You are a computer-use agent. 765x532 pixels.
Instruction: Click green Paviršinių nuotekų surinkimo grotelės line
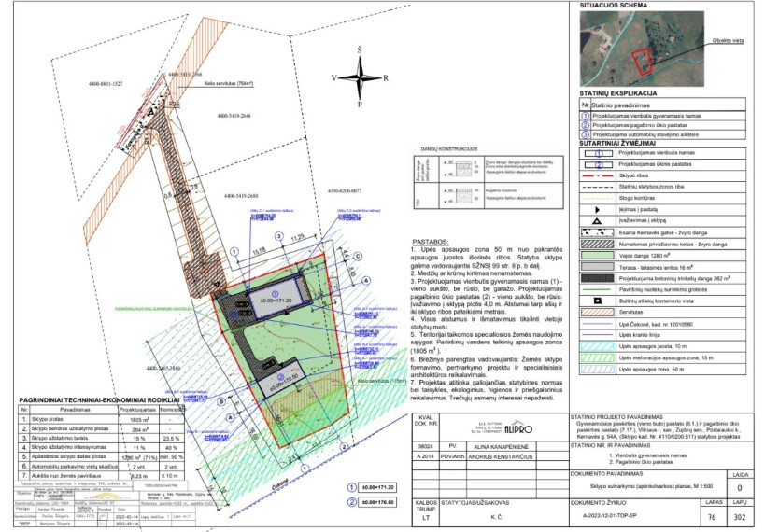(597, 289)
